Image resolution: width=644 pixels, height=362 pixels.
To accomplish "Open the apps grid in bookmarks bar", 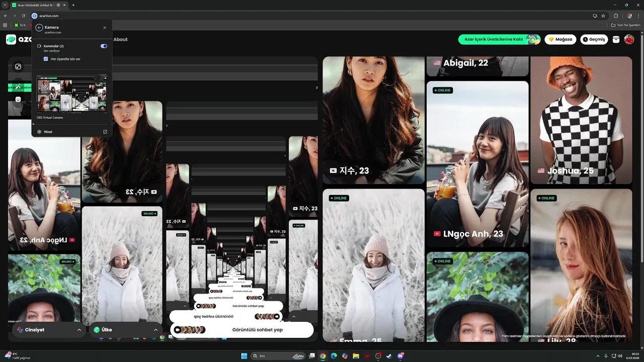I will pos(5,25).
